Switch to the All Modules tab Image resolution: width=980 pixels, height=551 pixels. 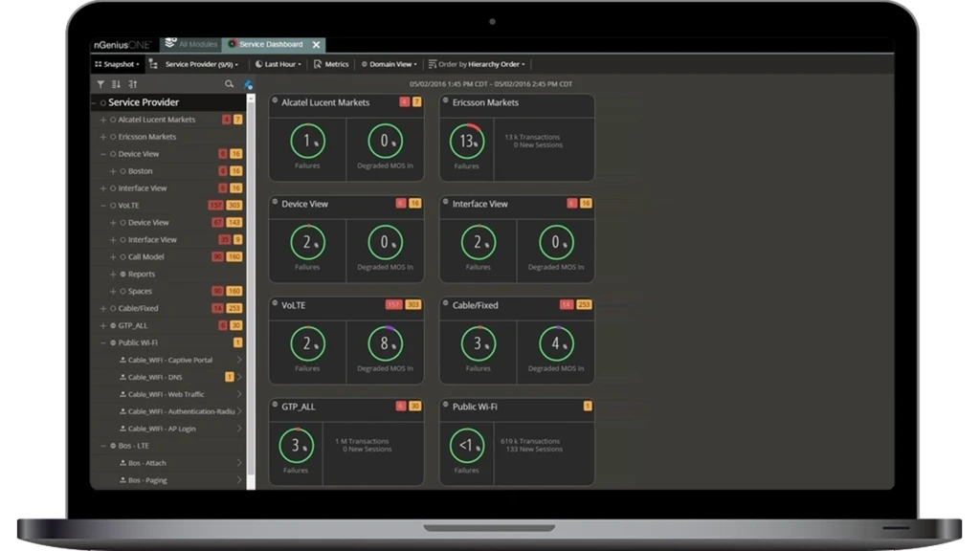click(190, 44)
